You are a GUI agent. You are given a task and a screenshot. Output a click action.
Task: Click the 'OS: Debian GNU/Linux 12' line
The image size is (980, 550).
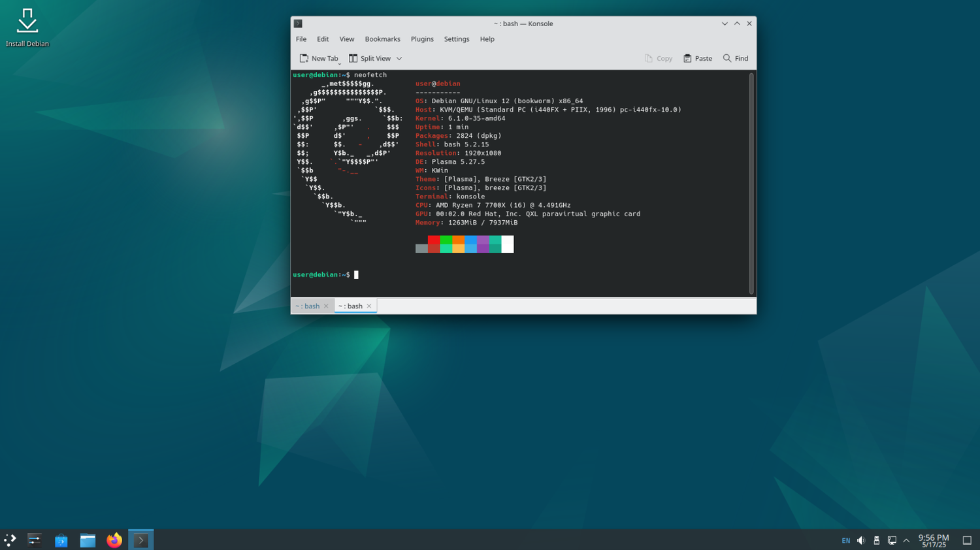point(499,101)
